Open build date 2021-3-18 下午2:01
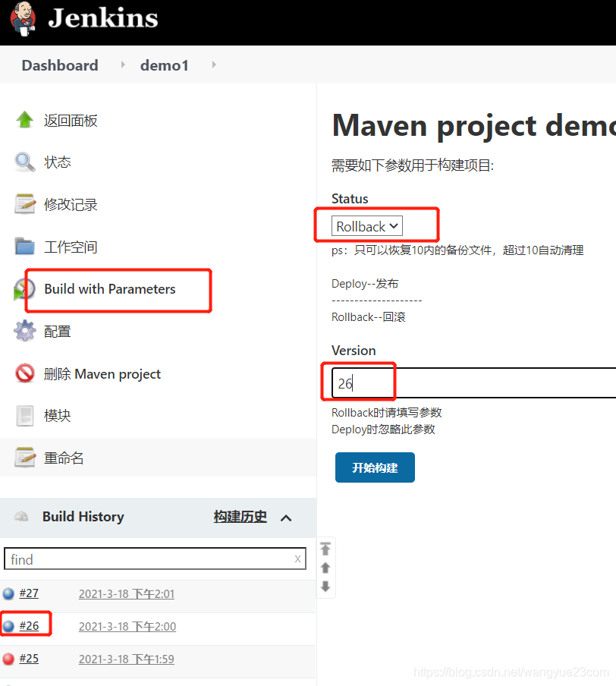 point(127,593)
